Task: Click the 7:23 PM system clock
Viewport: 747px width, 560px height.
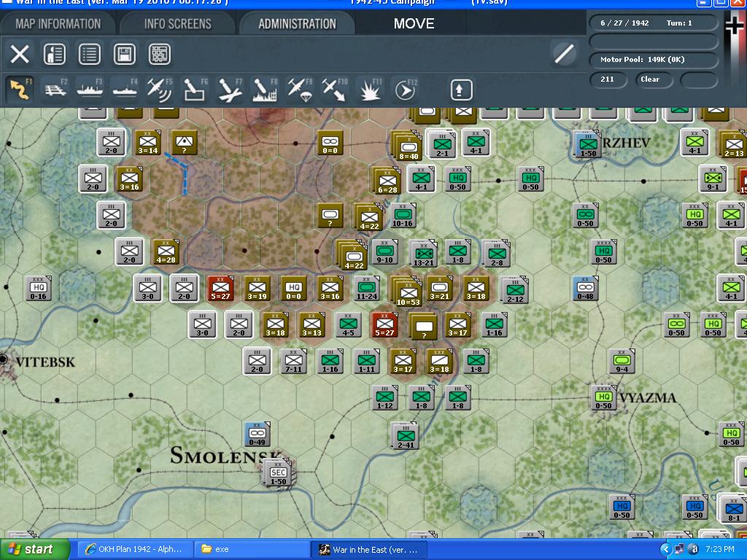Action: (720, 549)
